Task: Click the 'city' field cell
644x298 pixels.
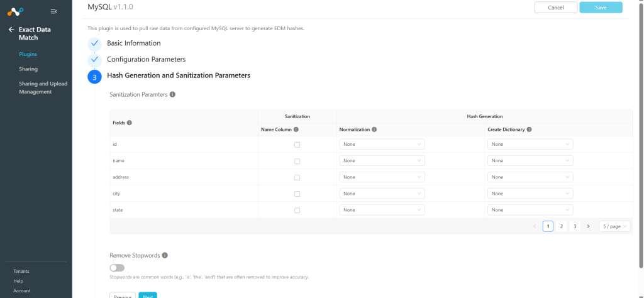Action: [x=184, y=194]
